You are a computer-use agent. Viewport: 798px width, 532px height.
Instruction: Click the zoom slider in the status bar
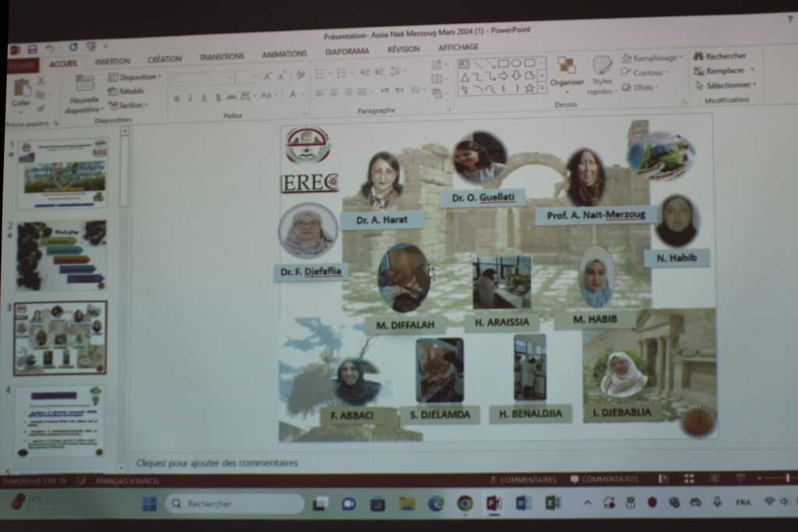[768, 478]
